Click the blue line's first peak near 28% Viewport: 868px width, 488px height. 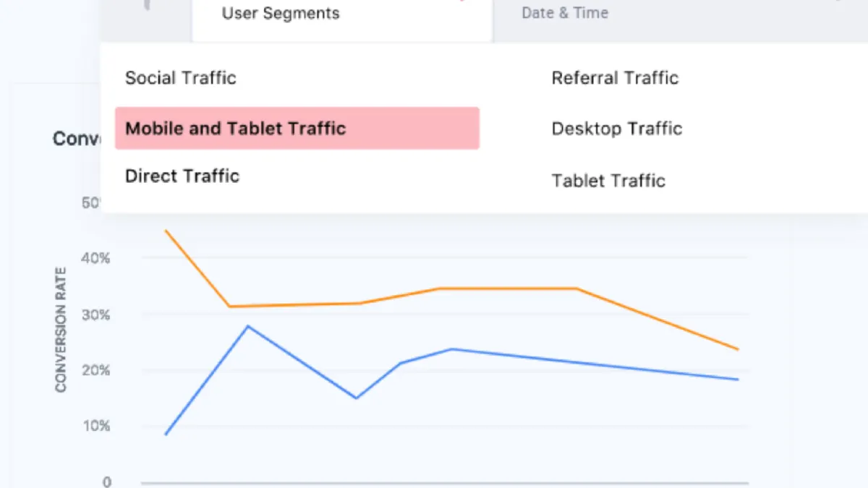248,326
